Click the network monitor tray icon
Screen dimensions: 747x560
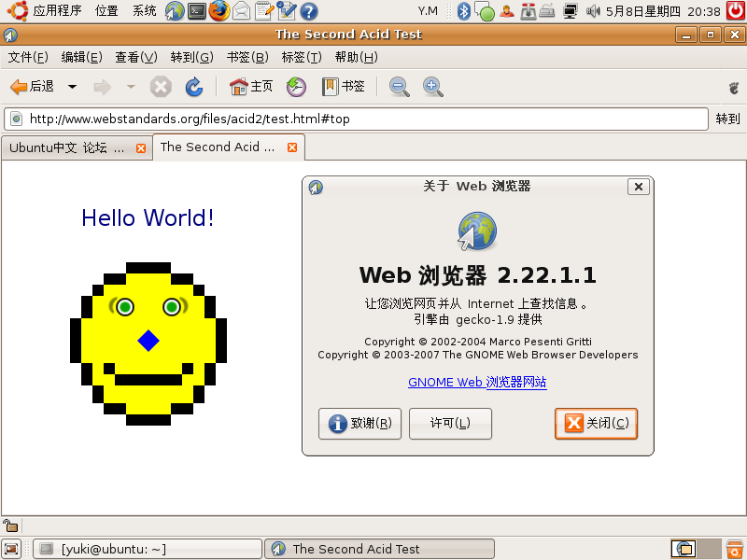click(570, 11)
